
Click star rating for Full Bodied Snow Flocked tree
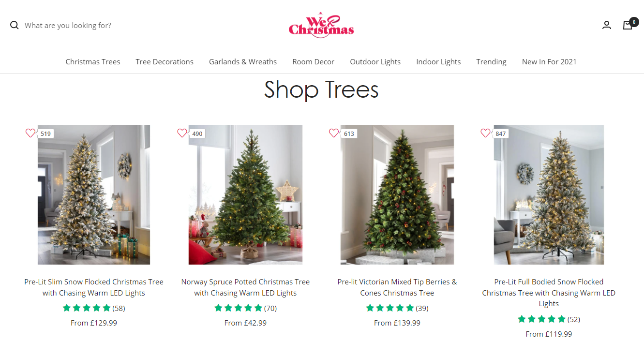[541, 319]
